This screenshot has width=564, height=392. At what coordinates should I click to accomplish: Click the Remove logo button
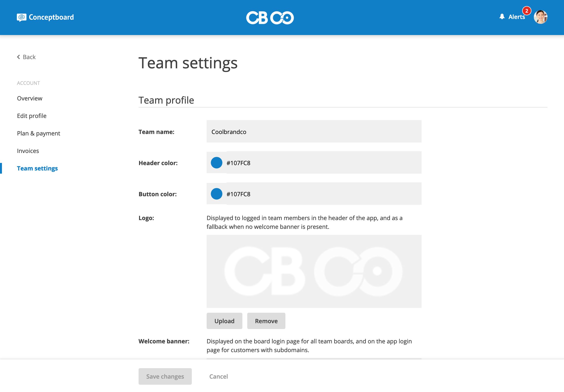[266, 321]
